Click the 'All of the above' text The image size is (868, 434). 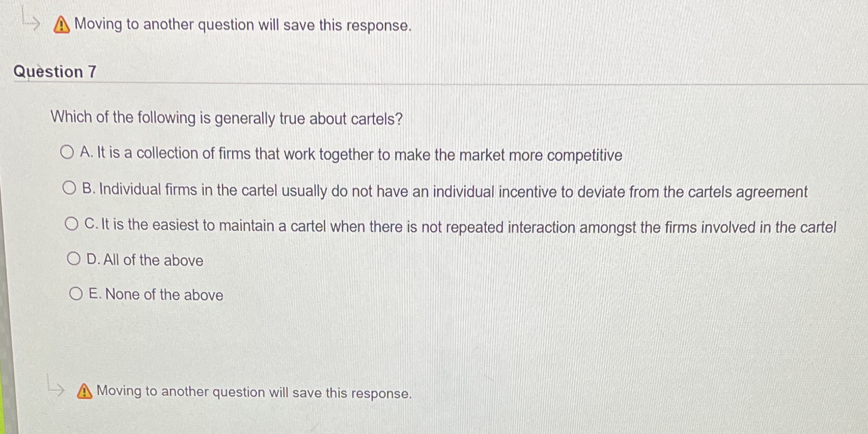(x=145, y=260)
